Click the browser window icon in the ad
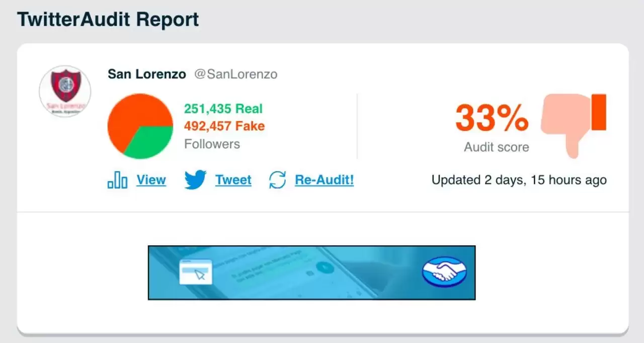This screenshot has height=343, width=644. 196,272
